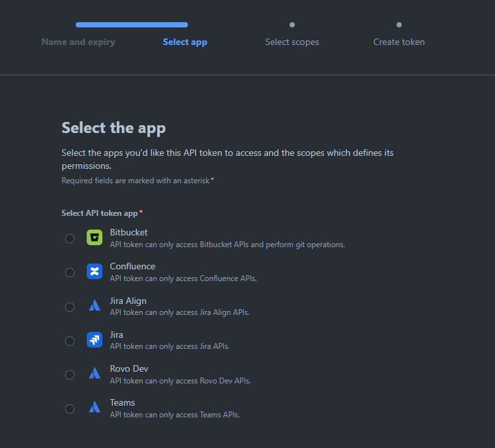The height and width of the screenshot is (448, 495).
Task: Click the 'Select the app' heading
Action: 113,128
